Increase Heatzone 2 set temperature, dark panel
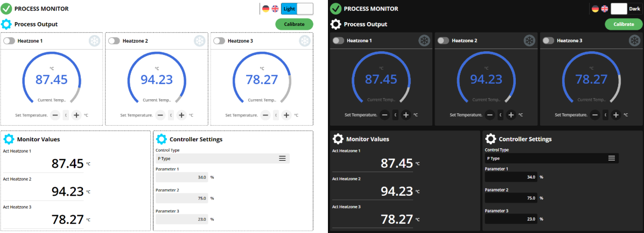 tap(510, 115)
